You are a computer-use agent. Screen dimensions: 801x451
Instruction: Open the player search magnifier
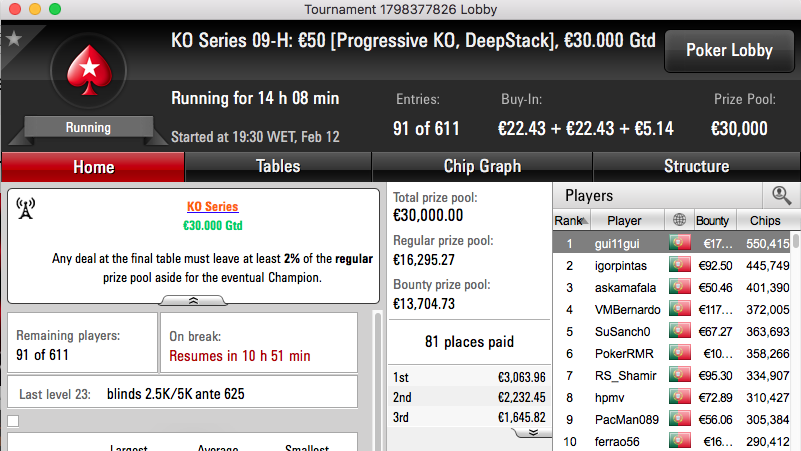pos(781,195)
